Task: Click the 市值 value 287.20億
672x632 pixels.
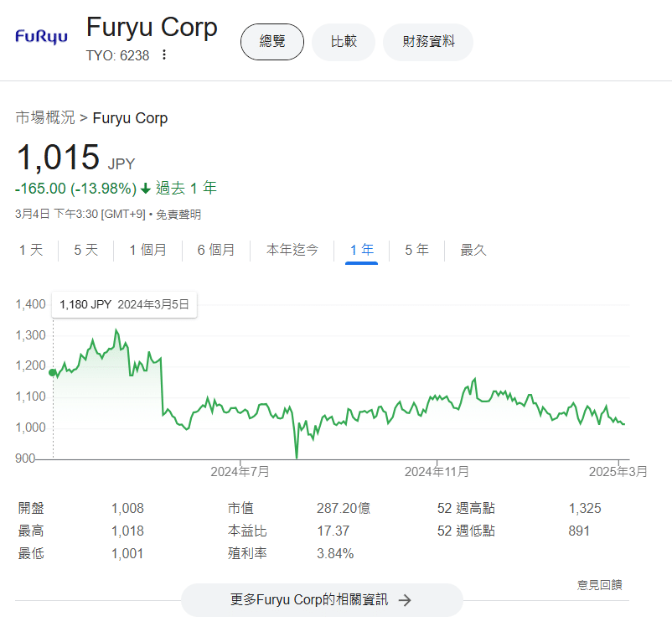Action: click(344, 508)
